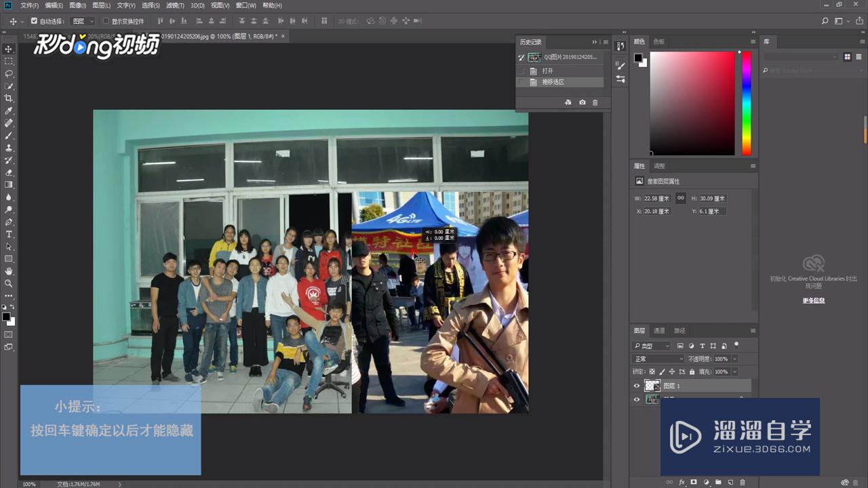The height and width of the screenshot is (488, 868).
Task: Open the 文件(F) menu
Action: 30,5
